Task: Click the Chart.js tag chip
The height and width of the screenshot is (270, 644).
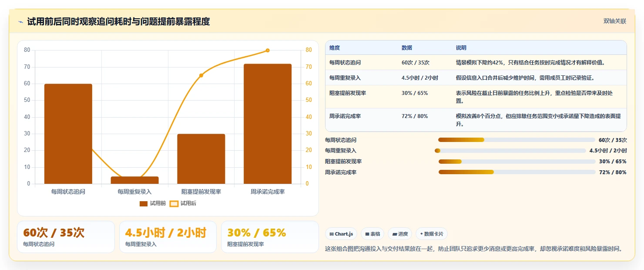Action: [x=341, y=234]
